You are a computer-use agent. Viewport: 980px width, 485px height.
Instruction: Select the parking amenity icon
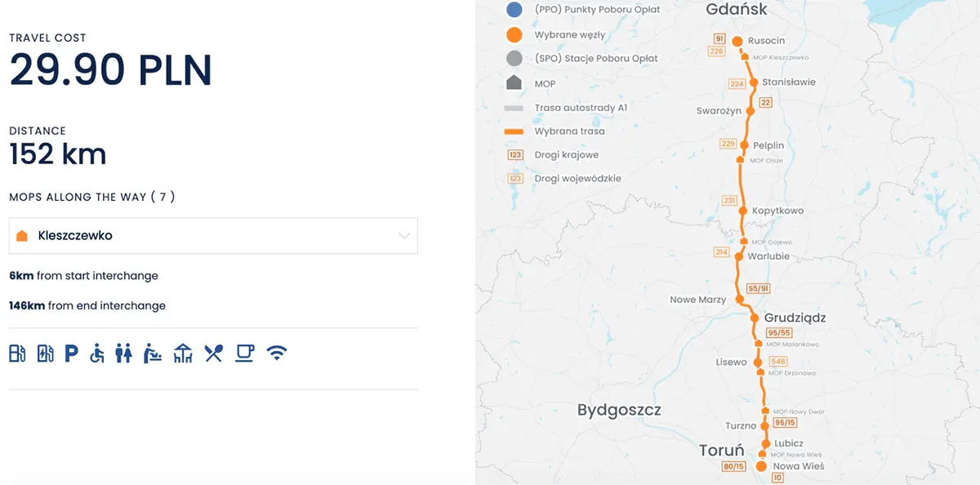72,353
